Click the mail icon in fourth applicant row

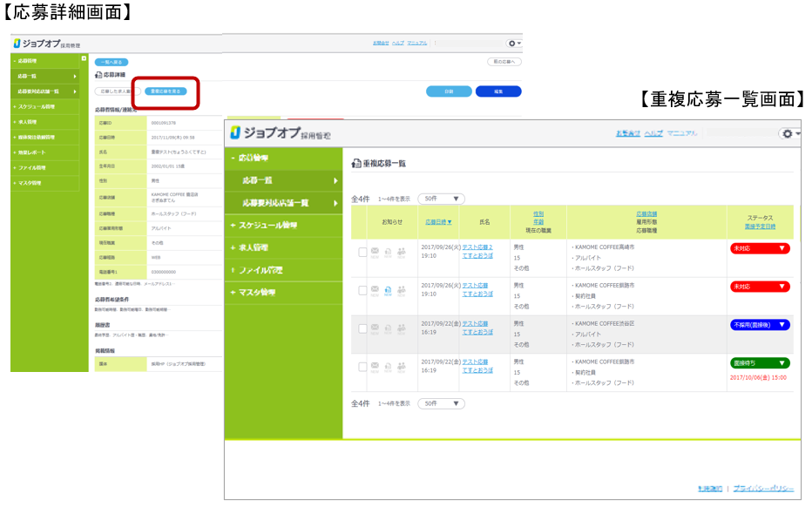point(375,366)
